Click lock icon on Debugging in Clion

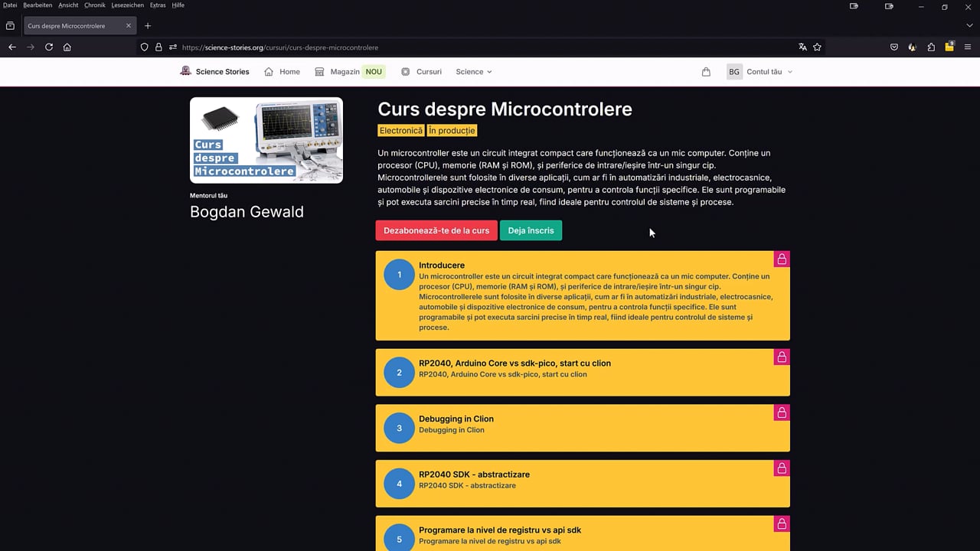(782, 412)
